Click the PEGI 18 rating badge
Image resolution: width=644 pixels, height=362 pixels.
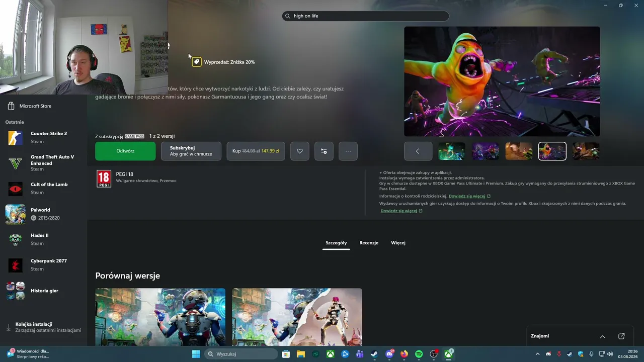point(104,178)
